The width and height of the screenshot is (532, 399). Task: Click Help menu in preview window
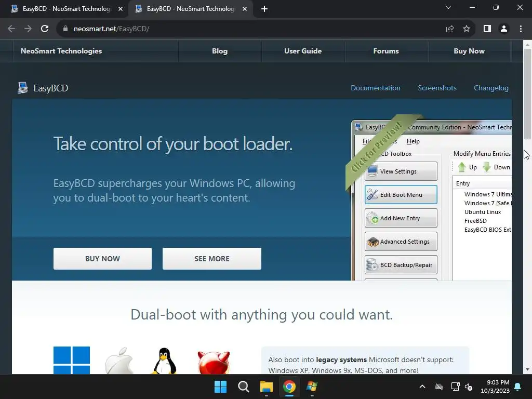pyautogui.click(x=413, y=141)
